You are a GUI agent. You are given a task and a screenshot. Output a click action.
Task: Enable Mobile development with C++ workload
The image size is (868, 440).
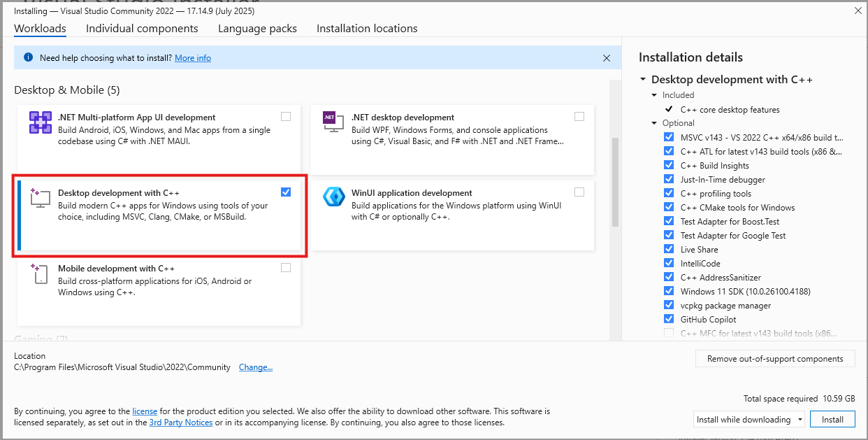(286, 268)
